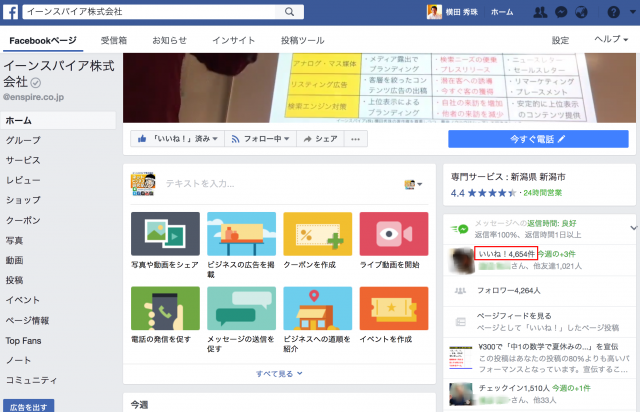Click the page feed icon
Image resolution: width=640 pixels, height=412 pixels.
[x=460, y=322]
